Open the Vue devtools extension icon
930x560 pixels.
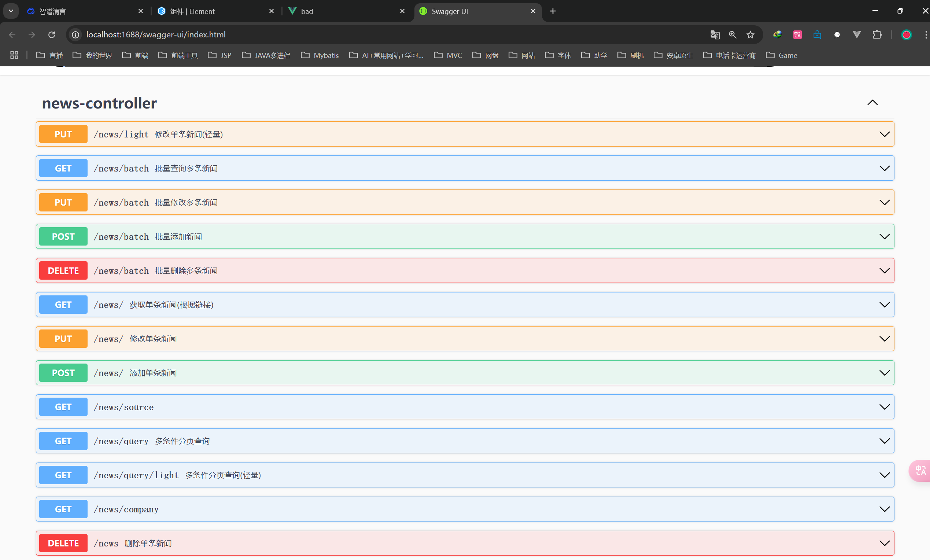856,35
